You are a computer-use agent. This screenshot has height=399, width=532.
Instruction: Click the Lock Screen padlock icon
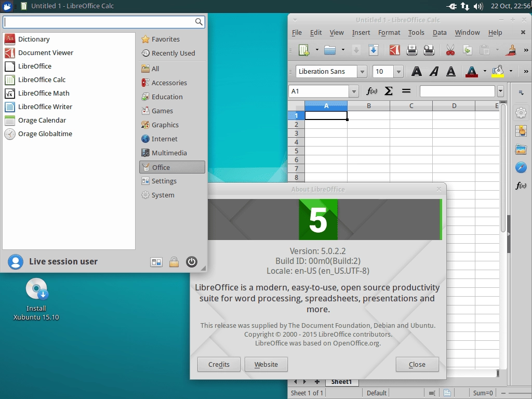(174, 262)
